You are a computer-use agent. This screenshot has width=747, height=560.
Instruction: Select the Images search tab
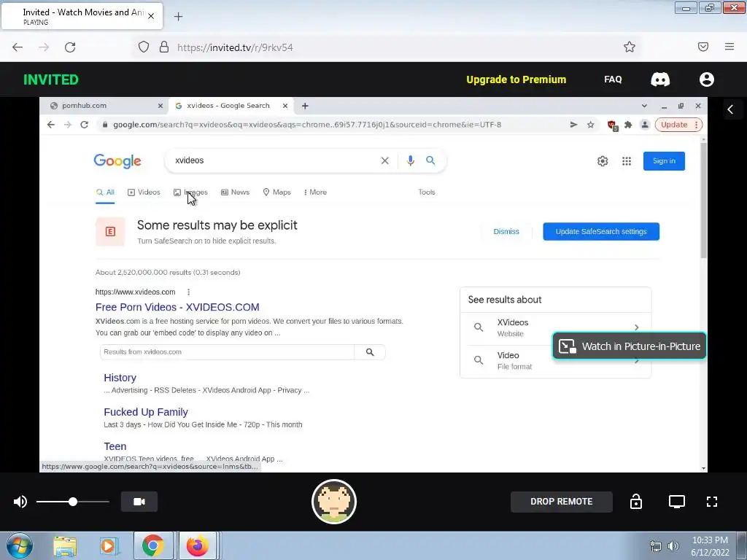point(190,192)
